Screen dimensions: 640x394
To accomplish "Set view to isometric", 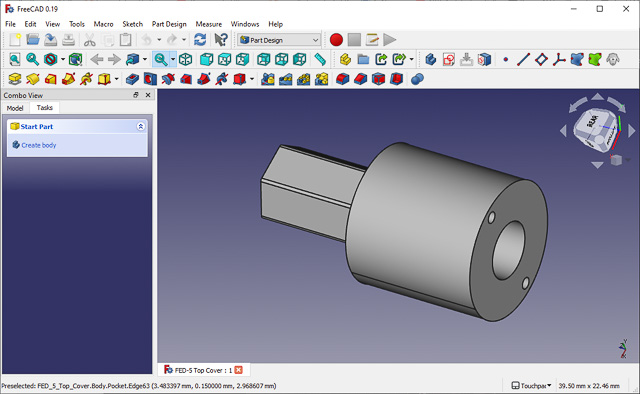I will pos(185,60).
